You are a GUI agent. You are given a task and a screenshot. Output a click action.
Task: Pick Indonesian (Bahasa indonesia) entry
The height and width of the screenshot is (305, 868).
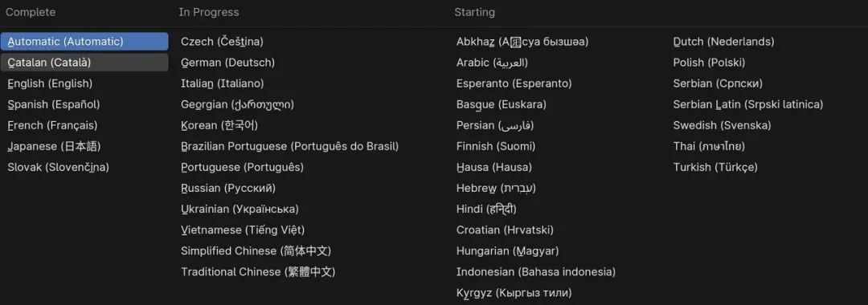pyautogui.click(x=536, y=272)
